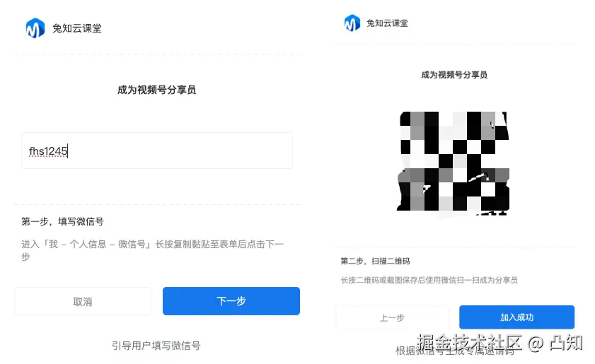Click the 第一步，填写微信号 step label

coord(62,221)
